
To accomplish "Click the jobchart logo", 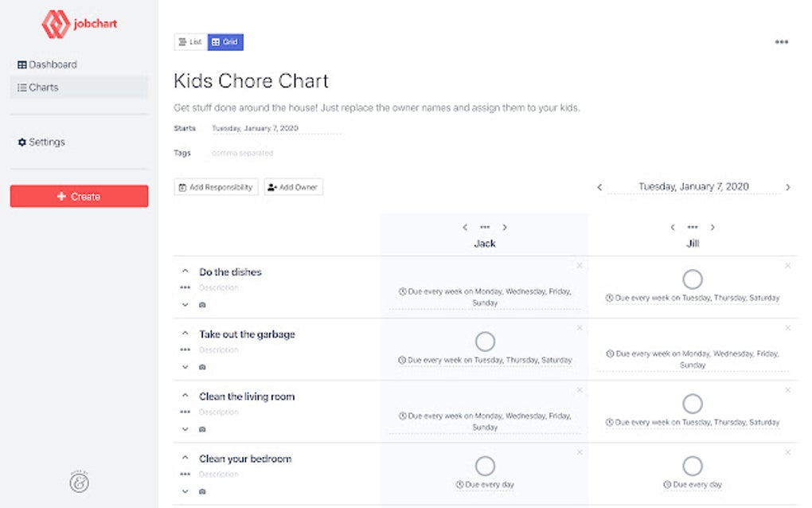I will click(80, 24).
